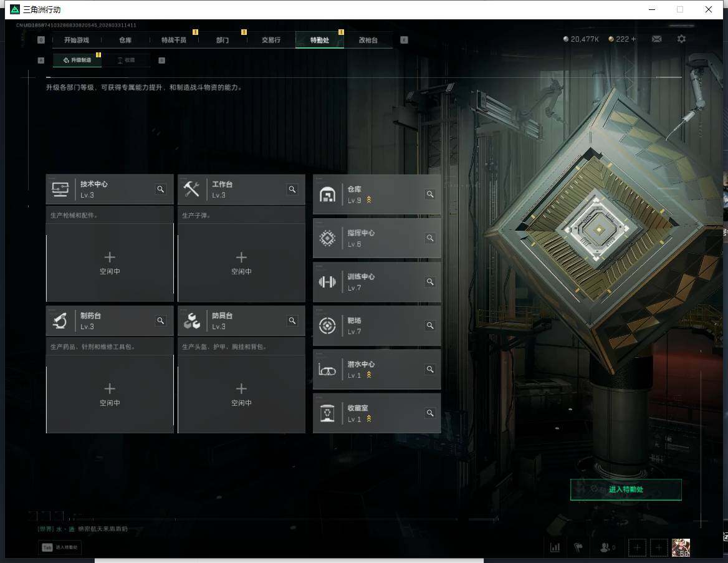Switch to the 仓库 top tab
The image size is (728, 563).
tap(125, 40)
